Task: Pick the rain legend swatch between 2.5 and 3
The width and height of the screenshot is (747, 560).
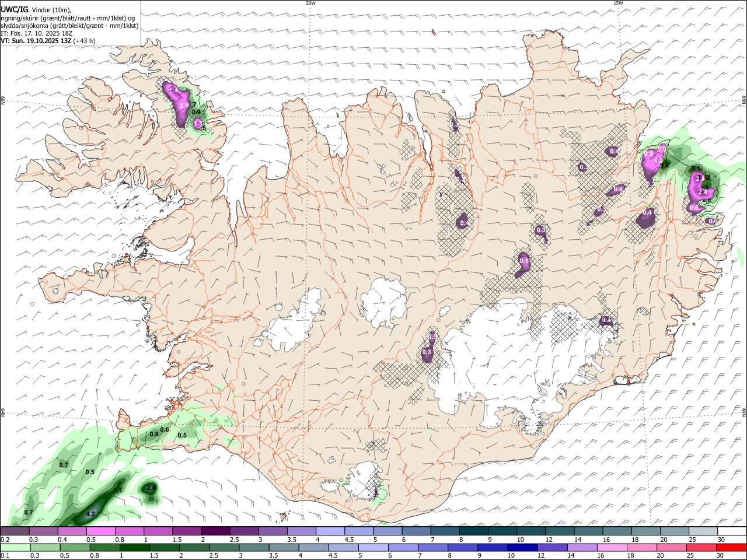Action: tap(224, 548)
